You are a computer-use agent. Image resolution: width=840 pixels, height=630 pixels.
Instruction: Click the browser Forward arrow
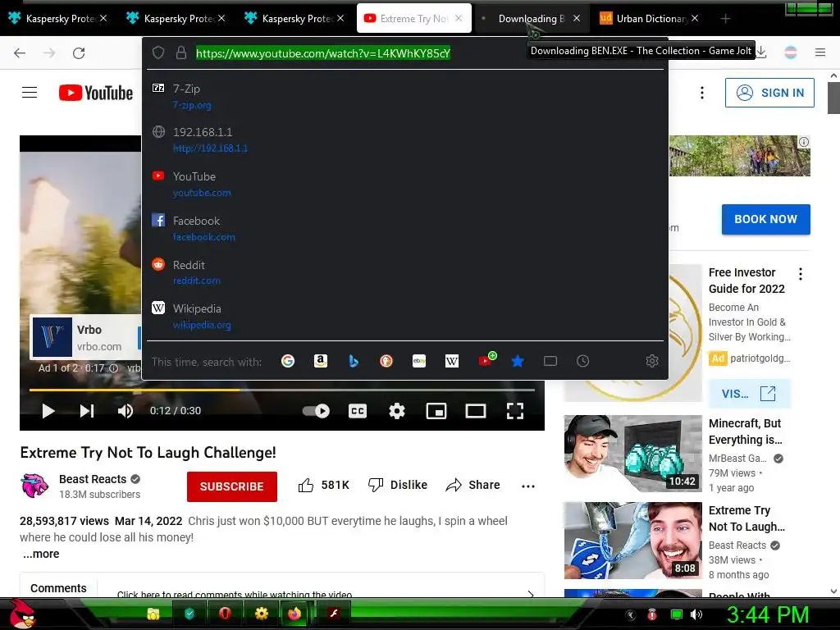click(x=49, y=53)
